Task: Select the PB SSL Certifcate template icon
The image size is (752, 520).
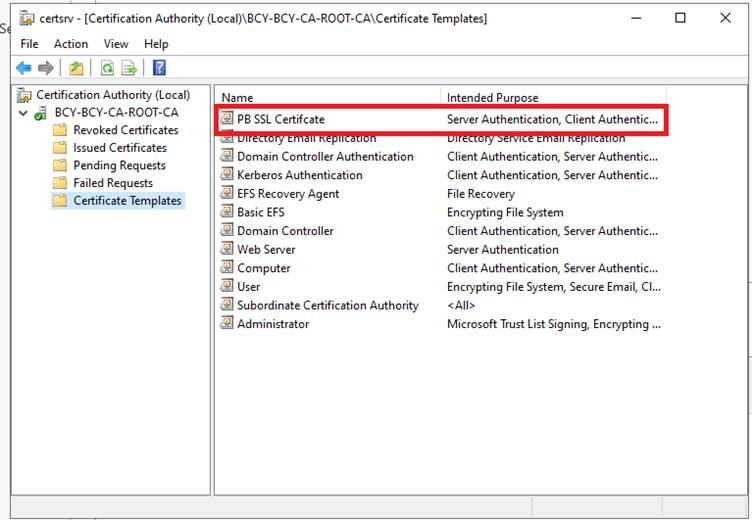Action: 228,120
